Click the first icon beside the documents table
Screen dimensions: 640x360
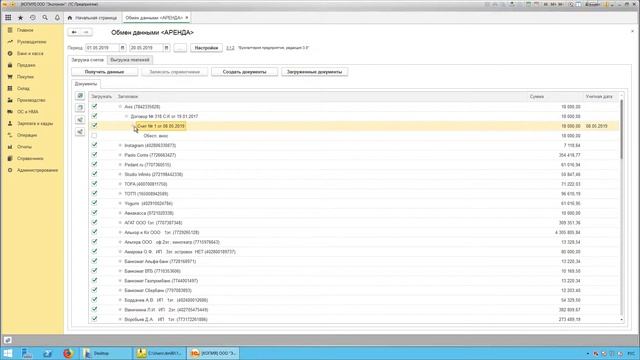click(80, 96)
